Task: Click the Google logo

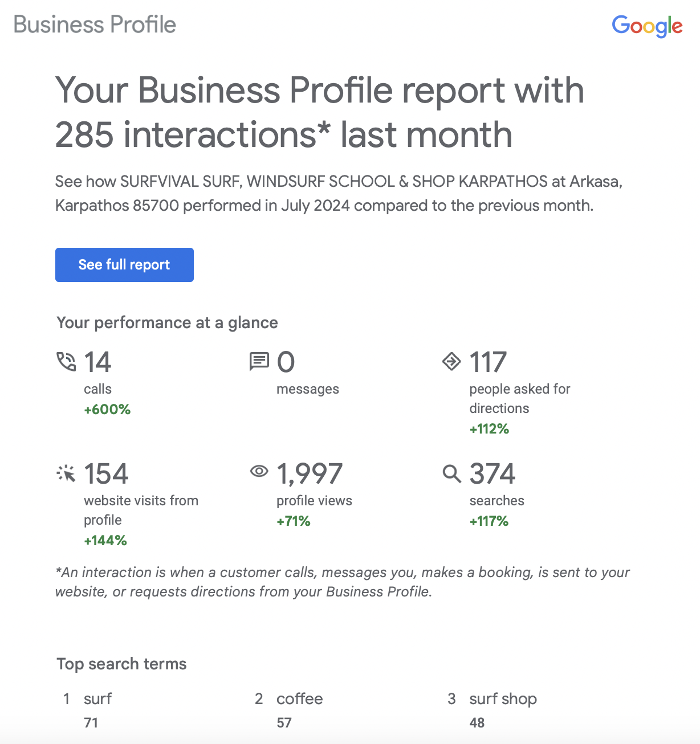Action: 647,26
